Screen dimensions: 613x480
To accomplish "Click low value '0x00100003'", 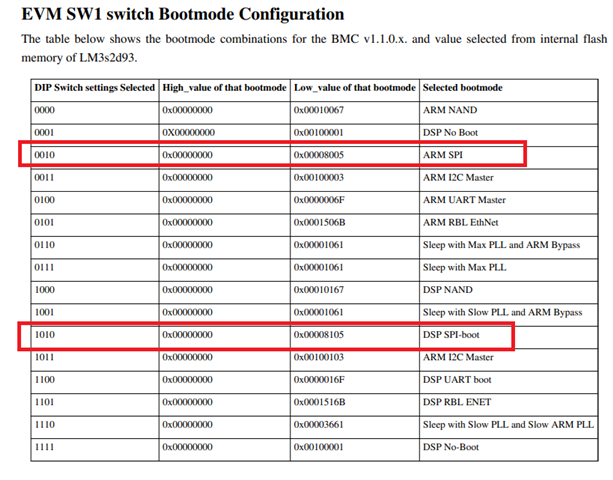I will pos(319,177).
